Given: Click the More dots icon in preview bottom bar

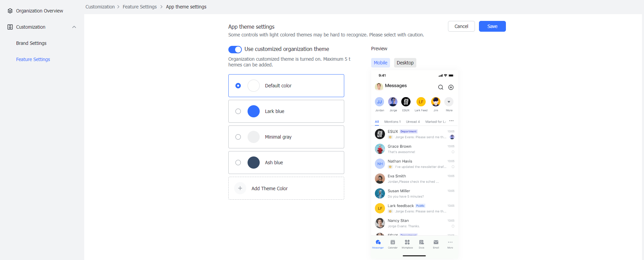Looking at the screenshot, I should [x=450, y=242].
